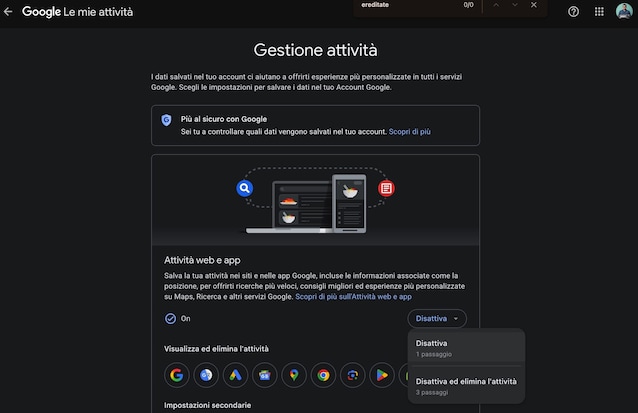This screenshot has height=413, width=638.
Task: Open the account profile picture
Action: pyautogui.click(x=624, y=11)
